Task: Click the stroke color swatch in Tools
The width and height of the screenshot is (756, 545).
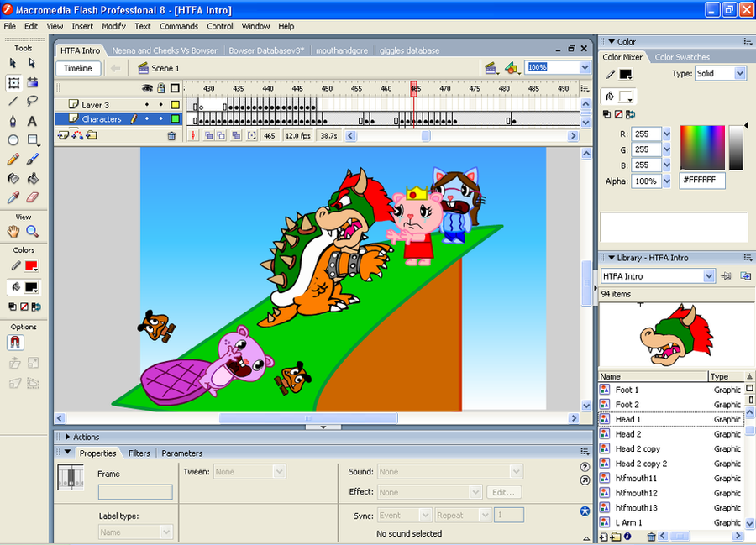Action: [31, 265]
